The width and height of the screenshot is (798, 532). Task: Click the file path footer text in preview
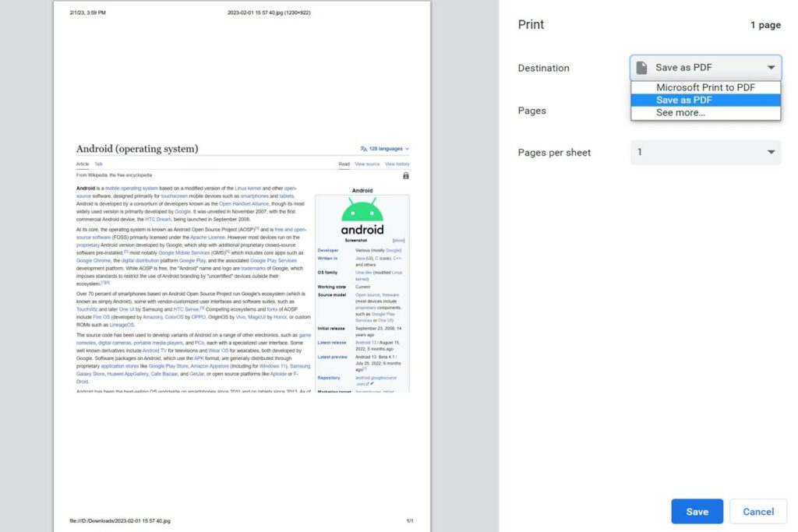point(120,521)
